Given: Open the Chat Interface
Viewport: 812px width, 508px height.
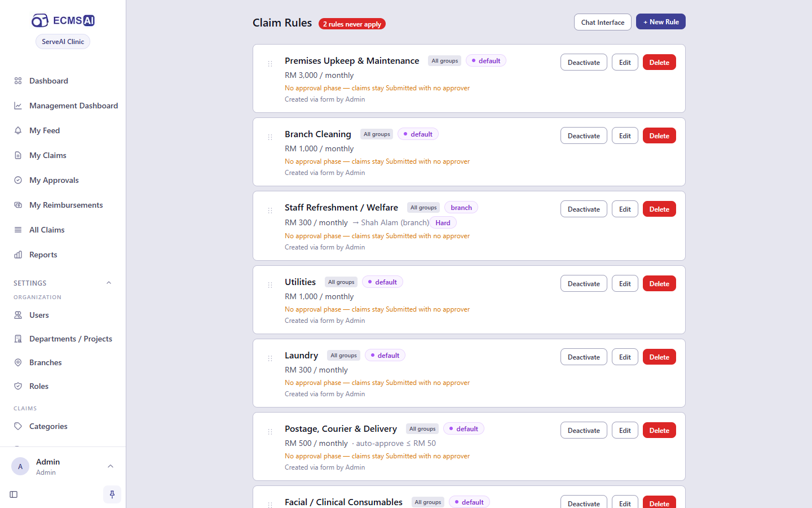Looking at the screenshot, I should point(603,22).
